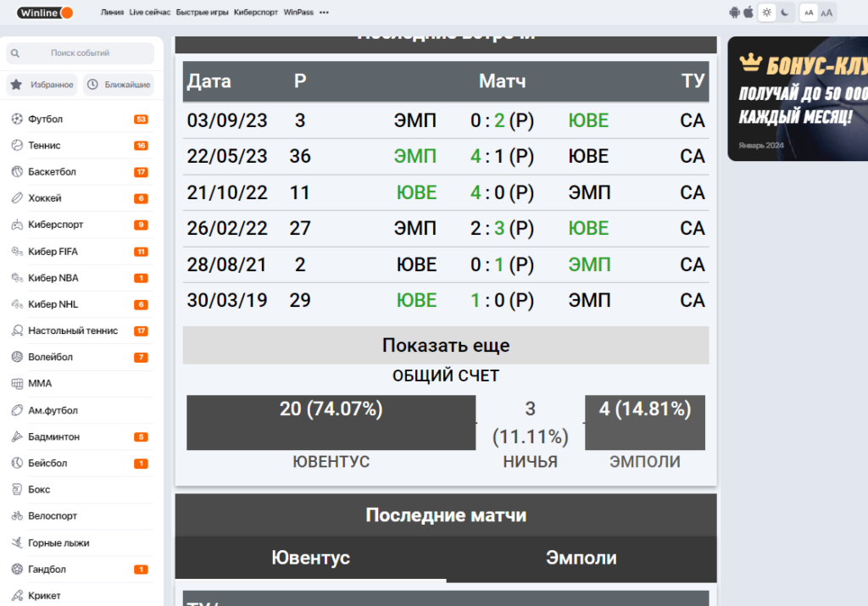Image resolution: width=868 pixels, height=606 pixels.
Task: Click the Матч column header
Action: [502, 81]
